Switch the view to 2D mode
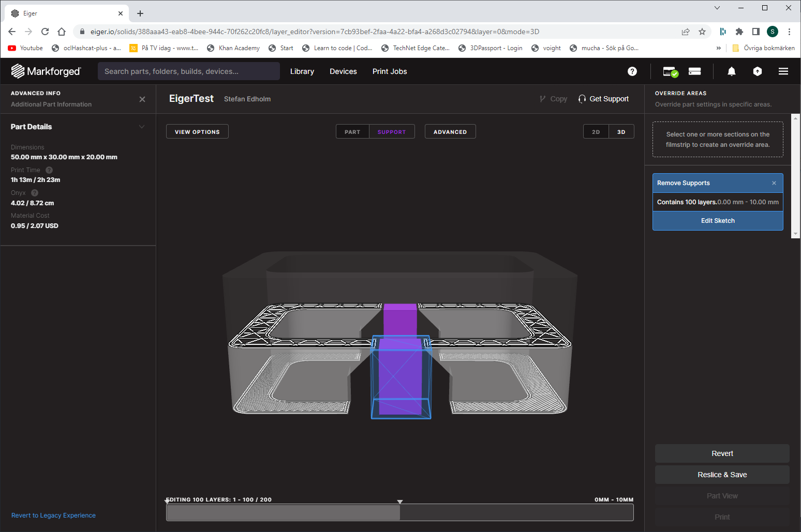The image size is (801, 532). (596, 132)
